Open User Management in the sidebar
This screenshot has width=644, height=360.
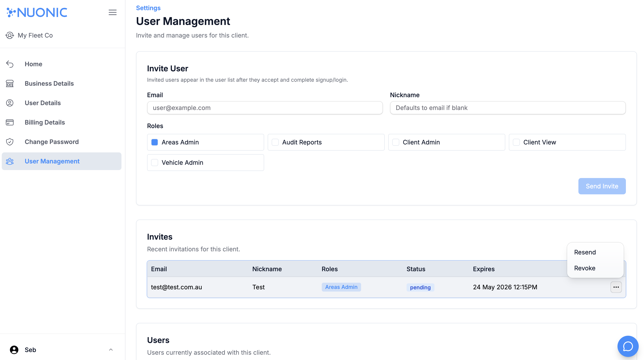point(61,161)
